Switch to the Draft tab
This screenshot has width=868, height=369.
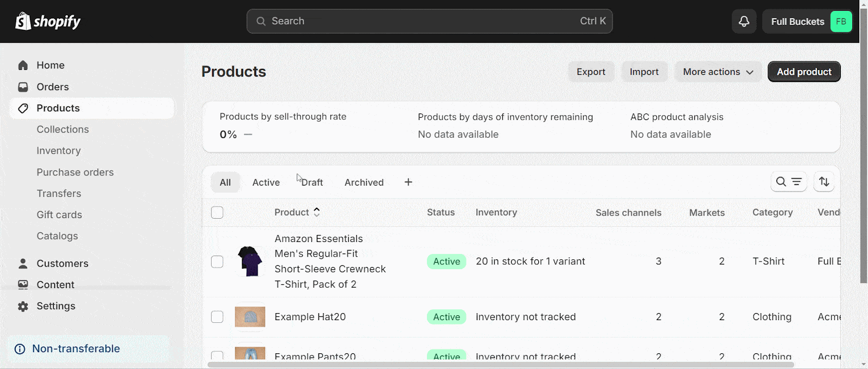tap(312, 182)
